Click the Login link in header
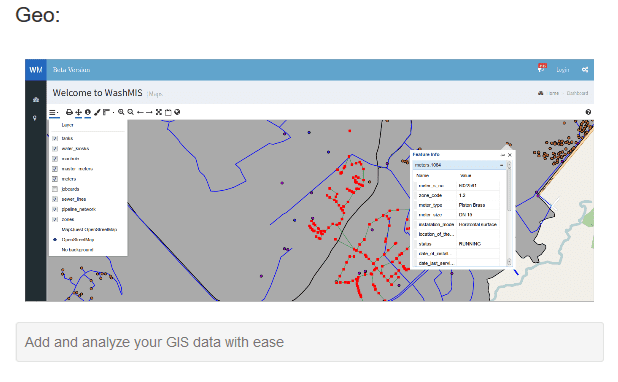618x382 pixels. [563, 70]
